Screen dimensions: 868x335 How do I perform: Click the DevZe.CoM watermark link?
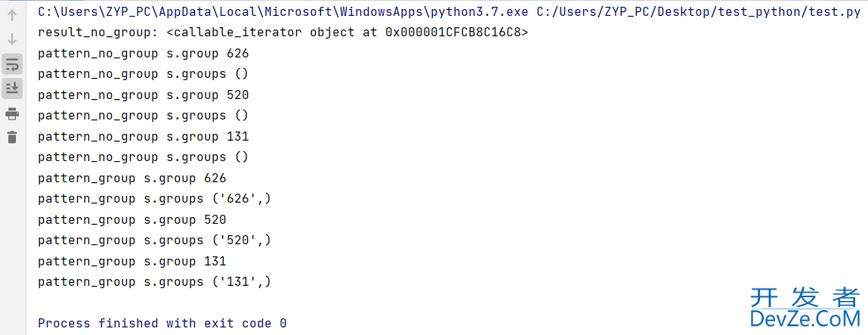click(x=805, y=319)
